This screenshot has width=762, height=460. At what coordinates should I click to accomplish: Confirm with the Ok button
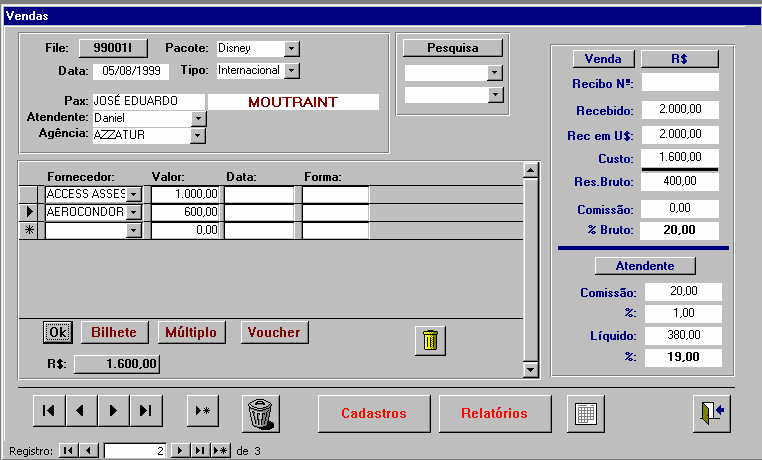click(x=57, y=332)
